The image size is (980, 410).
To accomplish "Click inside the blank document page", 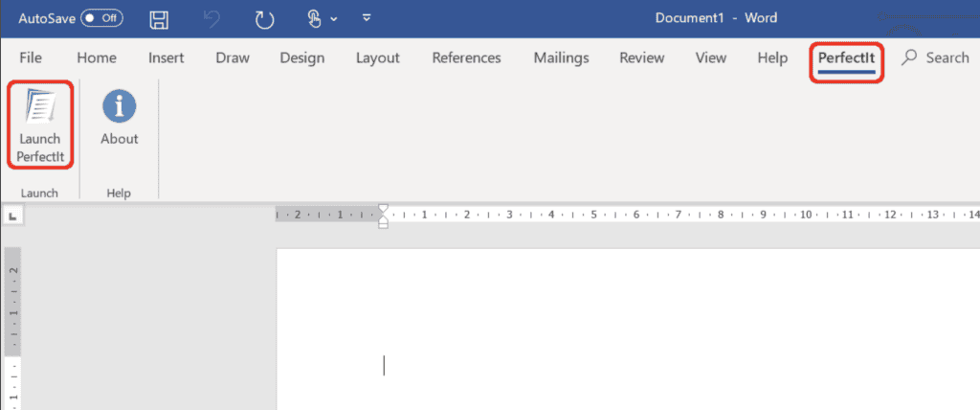I will (x=622, y=335).
